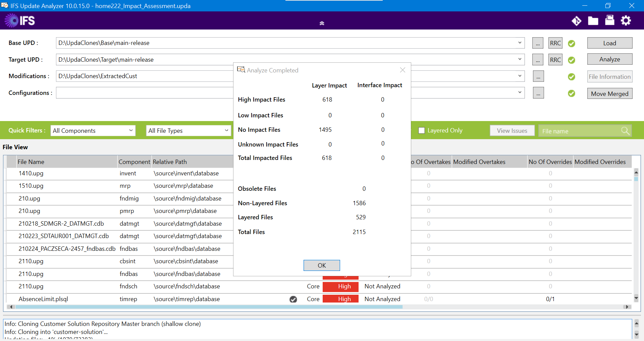644x341 pixels.
Task: Confirm dialog with OK button
Action: click(x=321, y=265)
